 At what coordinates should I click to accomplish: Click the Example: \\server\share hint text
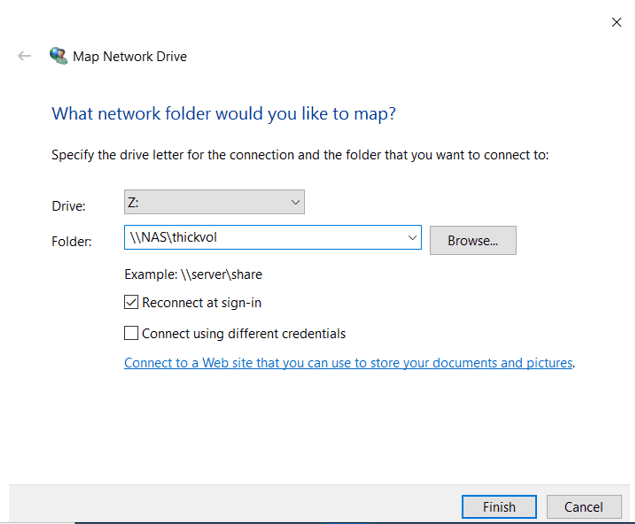coord(193,273)
